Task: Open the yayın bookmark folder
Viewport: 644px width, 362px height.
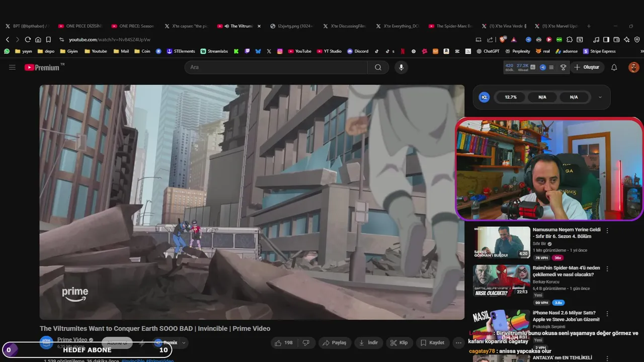Action: click(24, 51)
